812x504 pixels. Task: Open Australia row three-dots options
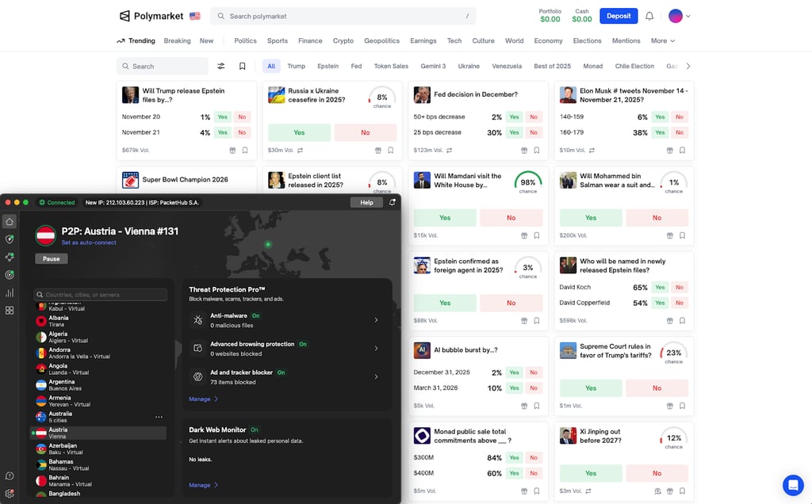pyautogui.click(x=159, y=417)
